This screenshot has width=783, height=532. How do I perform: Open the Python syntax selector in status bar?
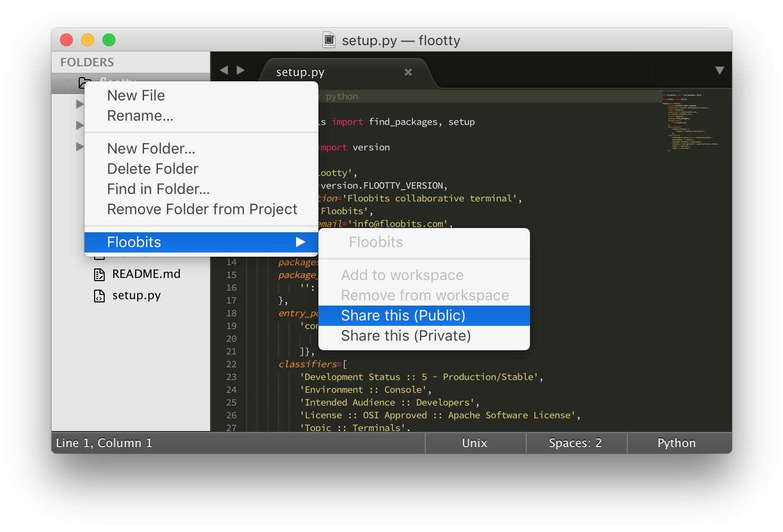click(x=676, y=443)
